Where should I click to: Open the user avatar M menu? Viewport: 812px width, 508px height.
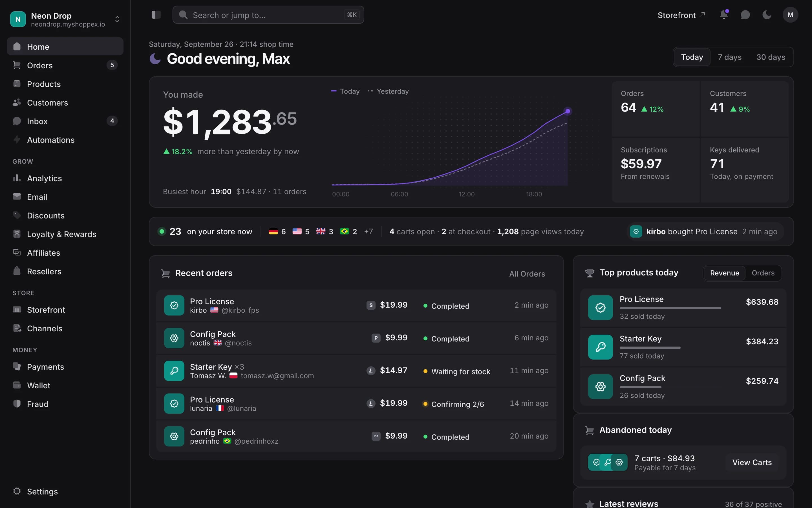tap(790, 15)
